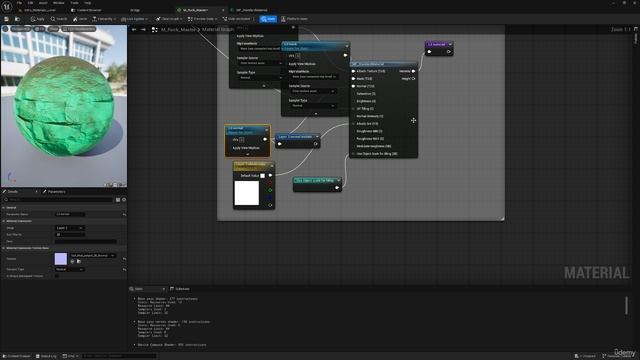Click the Desc text field

point(86,241)
